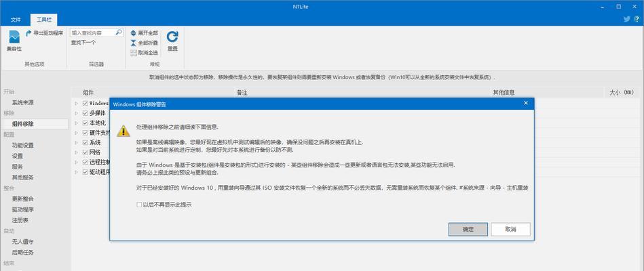Close the Windows 组件移除警告 dialog
Screen dimensions: 644x271
click(526, 103)
